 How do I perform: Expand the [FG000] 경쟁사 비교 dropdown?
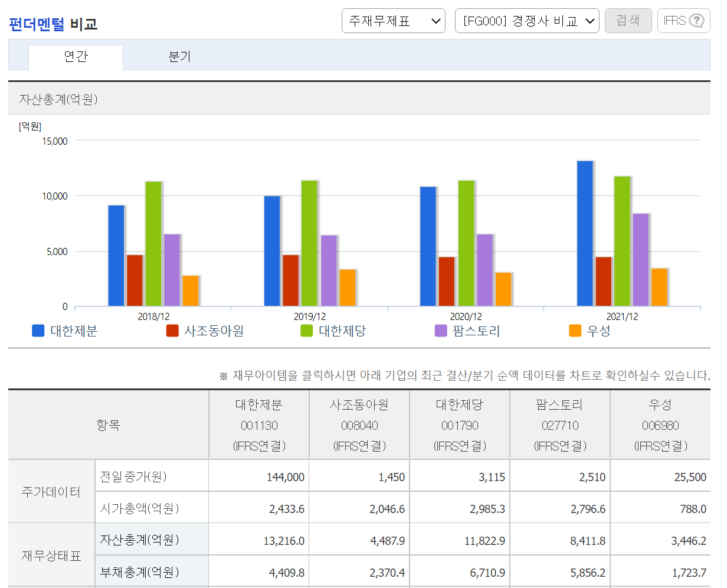(527, 21)
